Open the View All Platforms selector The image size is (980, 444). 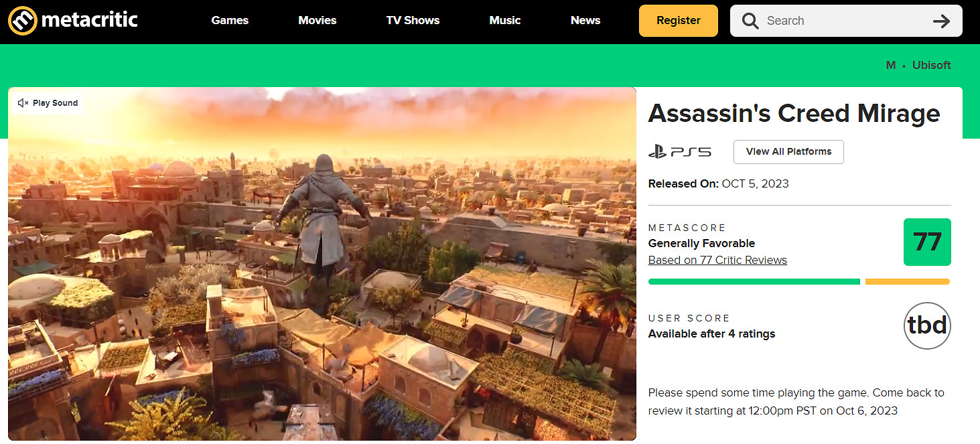[788, 152]
